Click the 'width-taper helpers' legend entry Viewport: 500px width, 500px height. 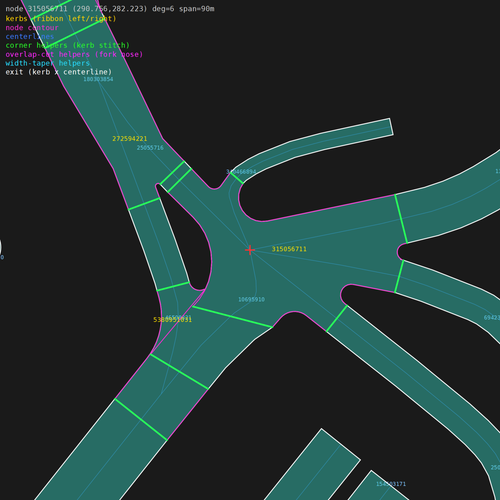pyautogui.click(x=47, y=63)
